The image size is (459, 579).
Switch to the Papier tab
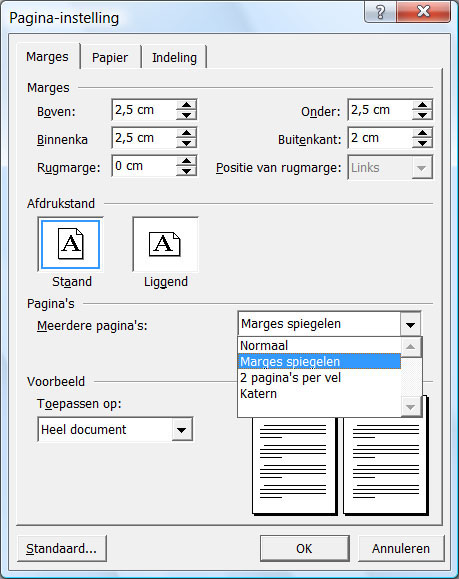(x=110, y=58)
